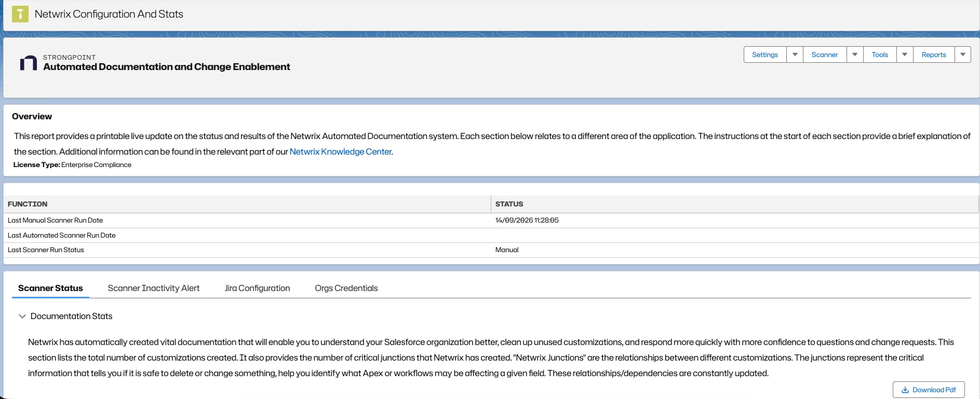The image size is (980, 399).
Task: Click the Manual status value
Action: tap(507, 250)
